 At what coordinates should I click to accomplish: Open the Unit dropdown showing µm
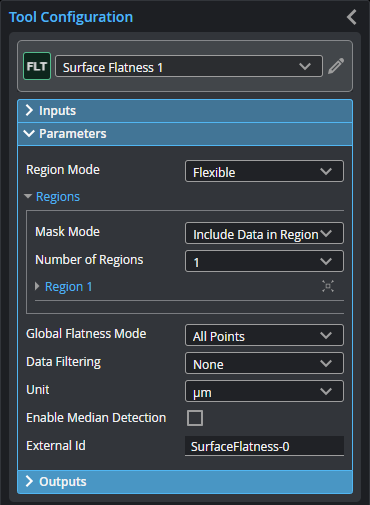[264, 391]
